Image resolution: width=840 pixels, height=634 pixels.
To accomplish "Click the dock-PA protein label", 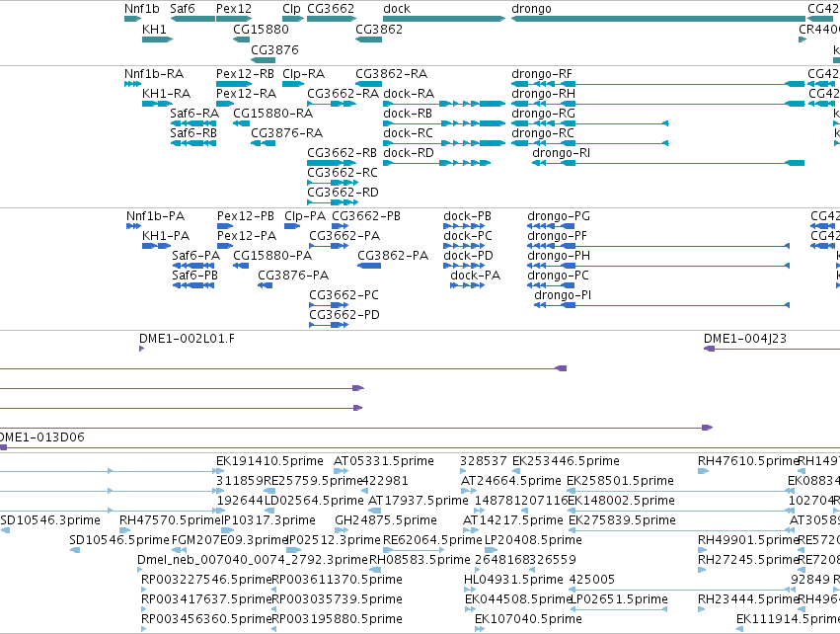I will [475, 276].
